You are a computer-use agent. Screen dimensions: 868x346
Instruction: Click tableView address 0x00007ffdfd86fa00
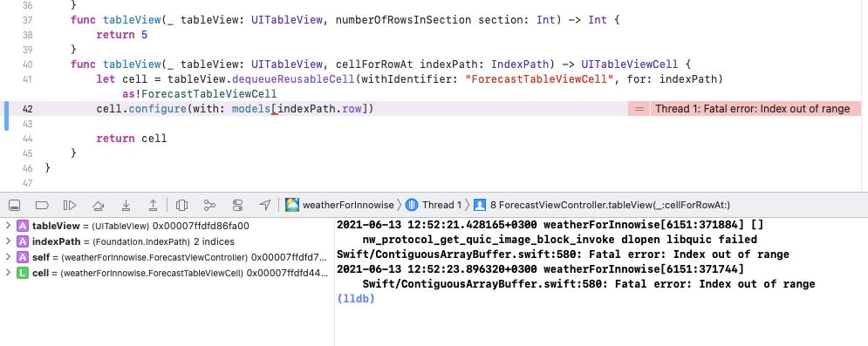pyautogui.click(x=201, y=226)
